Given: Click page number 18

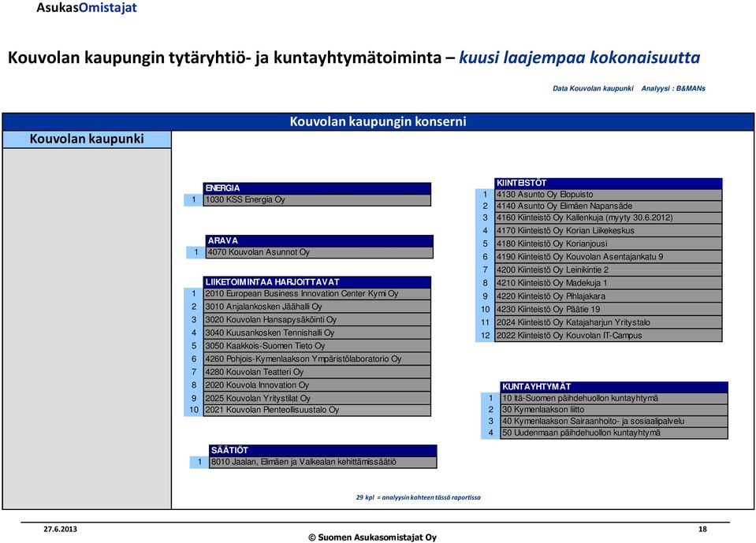Looking at the screenshot, I should click(702, 529).
